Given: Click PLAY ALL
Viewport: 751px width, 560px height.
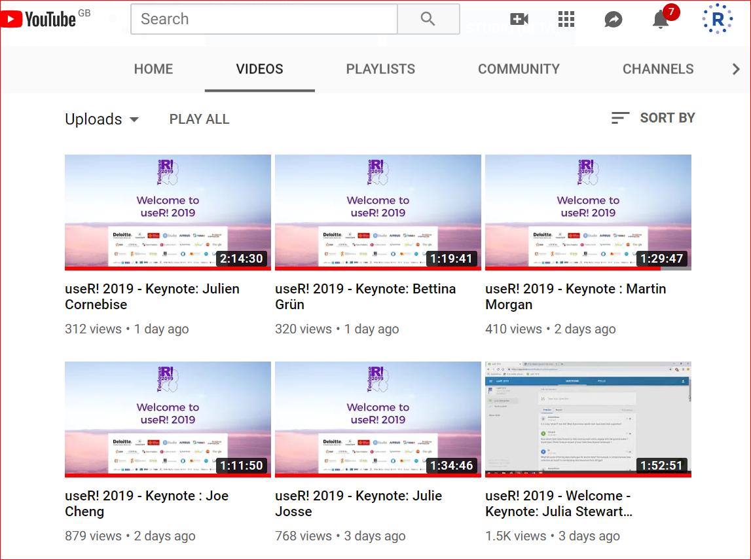Looking at the screenshot, I should pyautogui.click(x=199, y=119).
